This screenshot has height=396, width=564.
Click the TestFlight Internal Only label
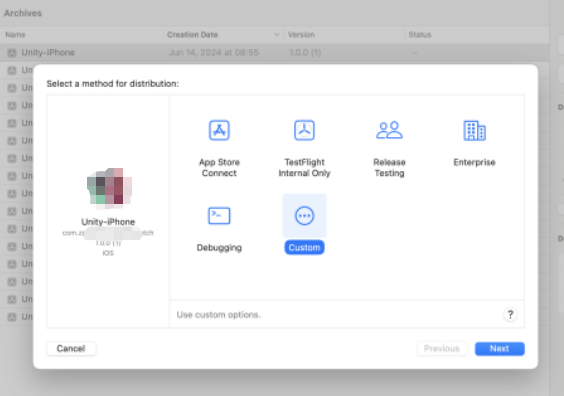pyautogui.click(x=304, y=168)
